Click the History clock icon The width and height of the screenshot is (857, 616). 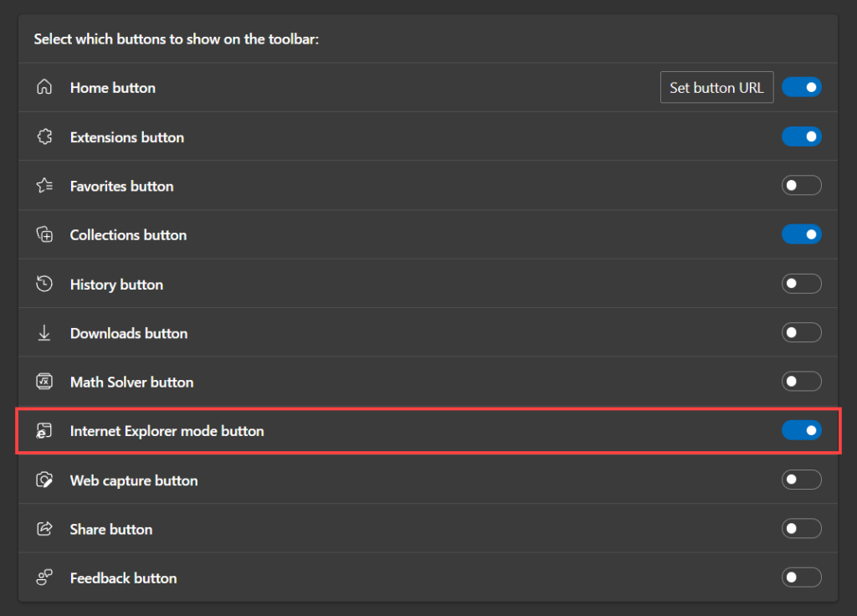[x=44, y=285]
